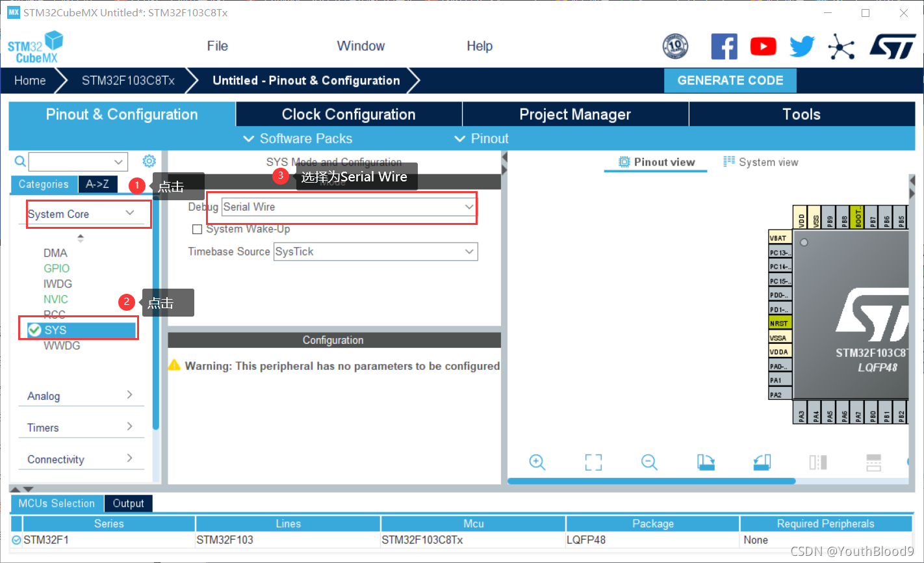Rotate chip counterclockwise icon
Screen dimensions: 924x563
coord(762,462)
